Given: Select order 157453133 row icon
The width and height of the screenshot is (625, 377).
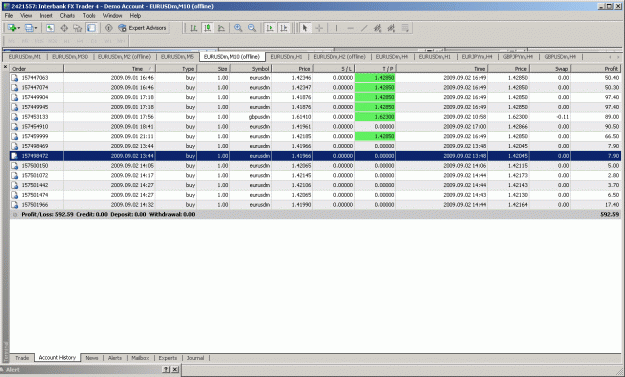Looking at the screenshot, I should coord(15,117).
